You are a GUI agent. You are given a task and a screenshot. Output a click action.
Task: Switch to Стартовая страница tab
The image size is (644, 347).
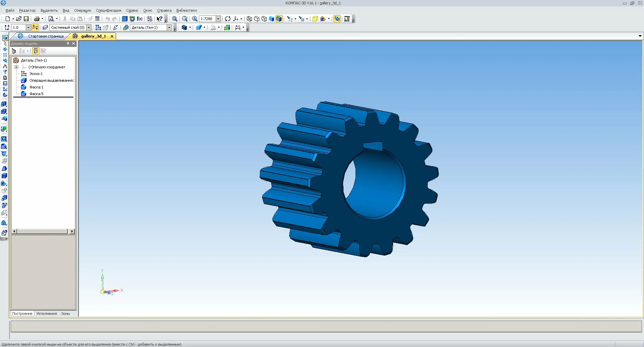[x=46, y=36]
